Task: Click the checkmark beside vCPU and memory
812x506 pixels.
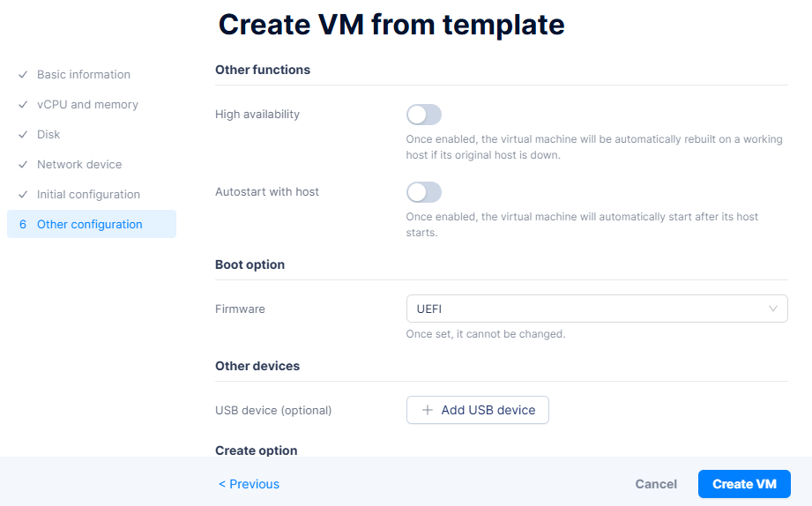Action: tap(23, 105)
